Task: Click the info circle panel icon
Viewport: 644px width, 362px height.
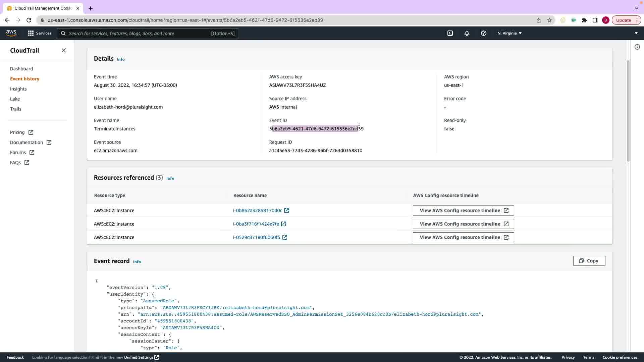Action: (x=637, y=47)
